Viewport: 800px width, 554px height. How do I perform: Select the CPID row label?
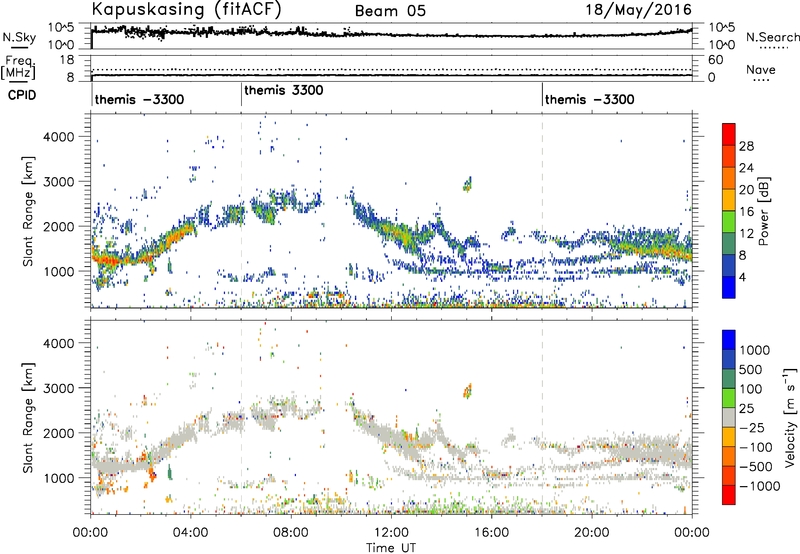tap(22, 95)
